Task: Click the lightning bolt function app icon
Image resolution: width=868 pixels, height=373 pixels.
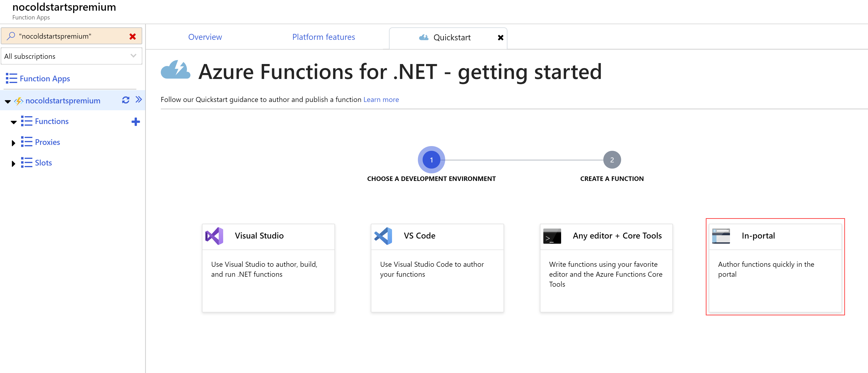Action: coord(18,101)
